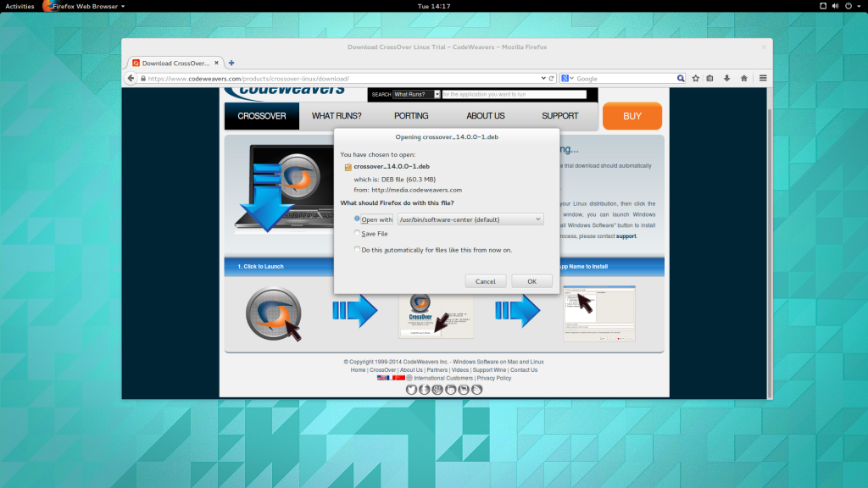Open the Downloads arrow panel
The width and height of the screenshot is (868, 488).
point(726,79)
